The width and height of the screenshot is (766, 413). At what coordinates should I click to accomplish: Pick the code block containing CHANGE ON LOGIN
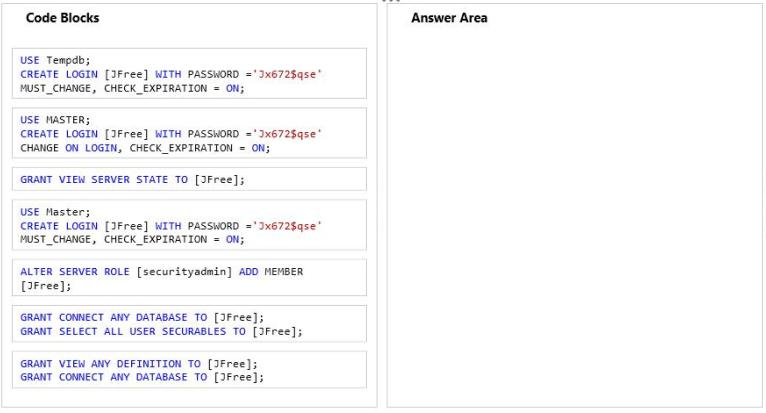[189, 133]
